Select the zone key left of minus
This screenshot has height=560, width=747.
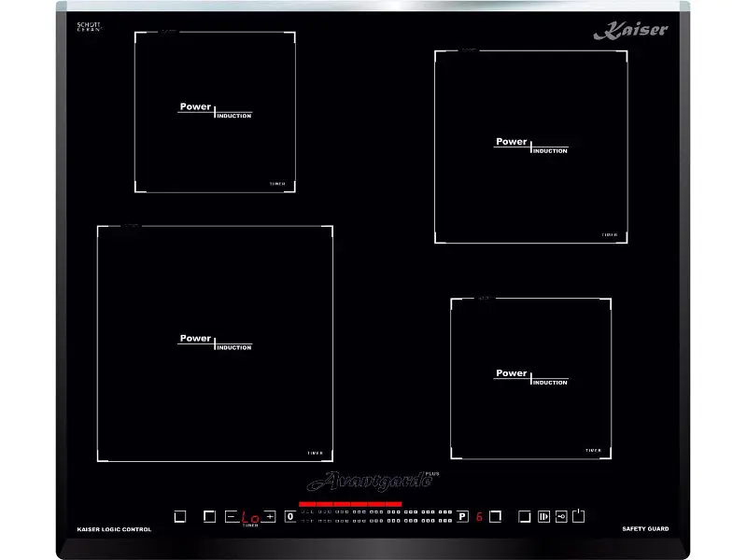point(209,516)
